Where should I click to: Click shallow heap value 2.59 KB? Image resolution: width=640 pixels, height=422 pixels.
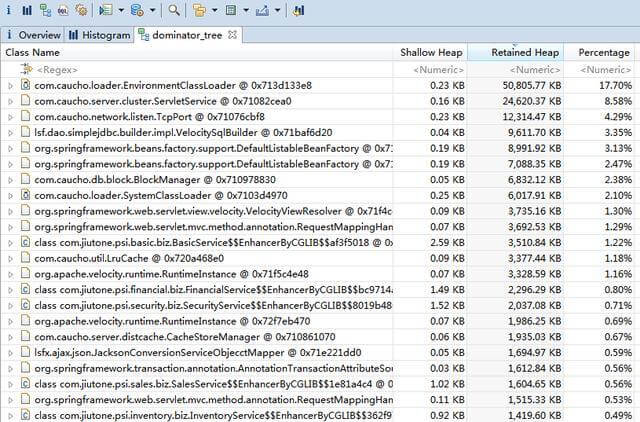coord(447,242)
